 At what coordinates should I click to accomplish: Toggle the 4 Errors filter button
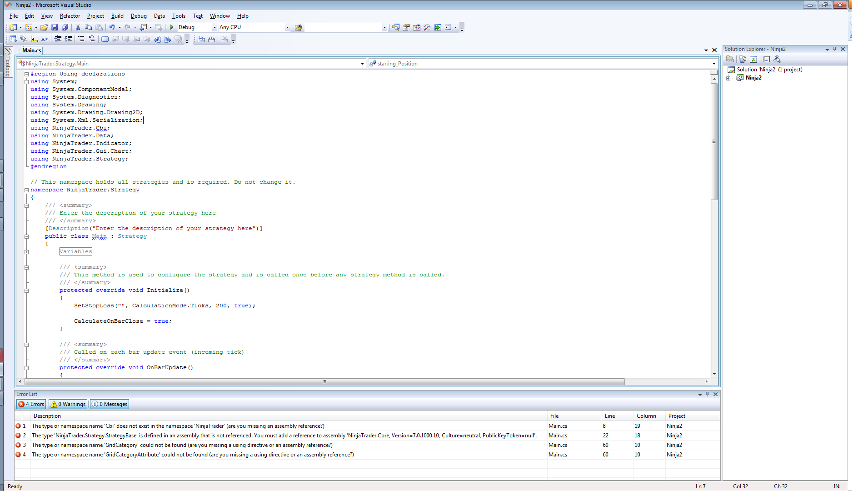pyautogui.click(x=31, y=404)
